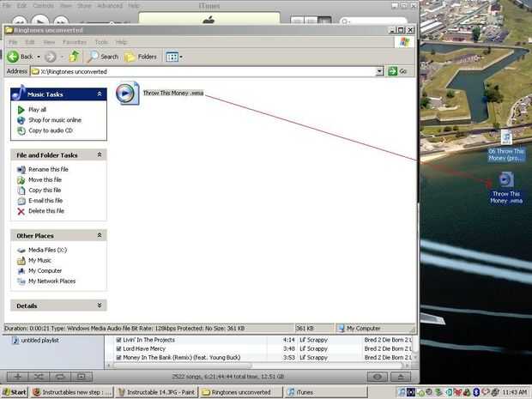The width and height of the screenshot is (532, 399).
Task: Switch to the Instructables new step taskbar window
Action: (71, 392)
